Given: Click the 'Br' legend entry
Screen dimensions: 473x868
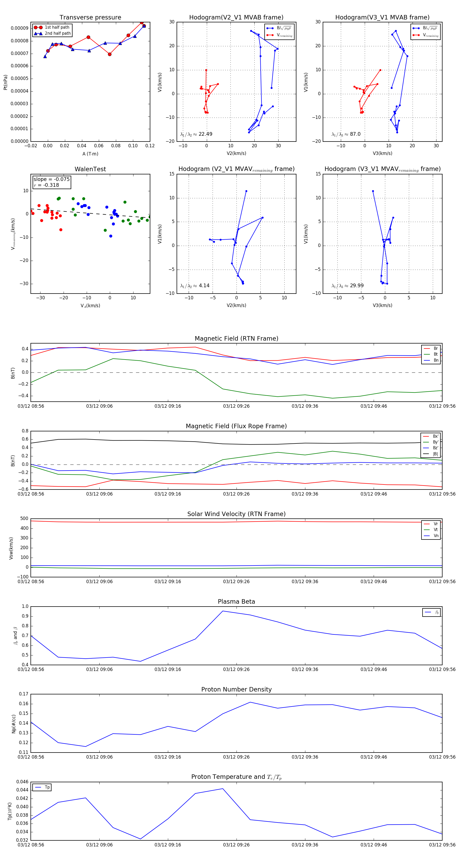Looking at the screenshot, I should 431,349.
